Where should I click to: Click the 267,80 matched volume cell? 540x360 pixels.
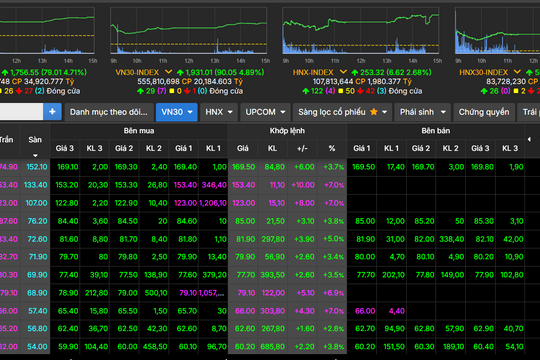point(273,329)
